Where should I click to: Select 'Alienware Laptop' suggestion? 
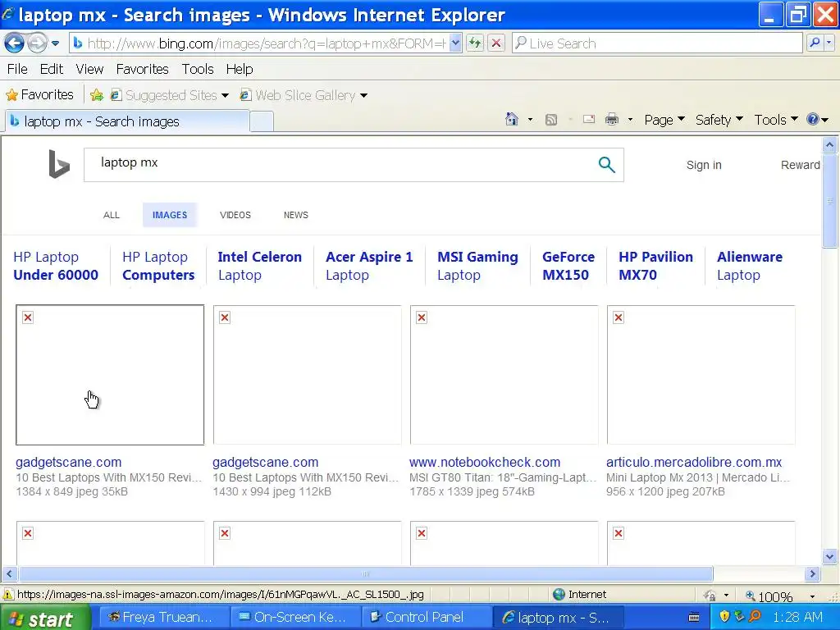pos(750,266)
